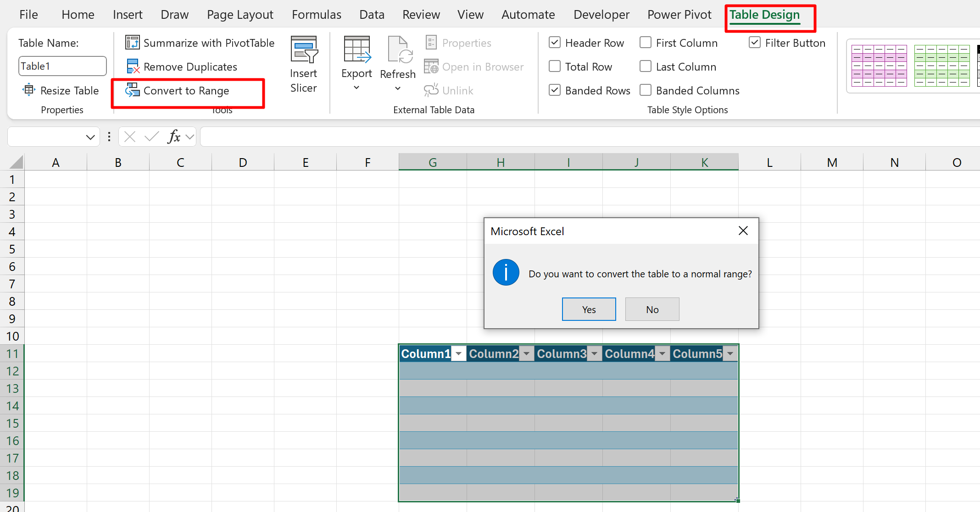The width and height of the screenshot is (980, 512).
Task: Click the Convert to Range icon
Action: (132, 90)
